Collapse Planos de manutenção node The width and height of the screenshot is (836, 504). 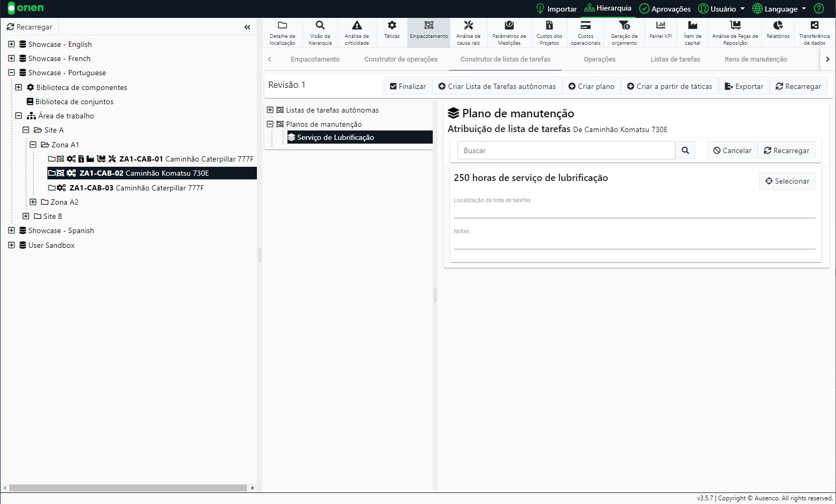point(270,124)
